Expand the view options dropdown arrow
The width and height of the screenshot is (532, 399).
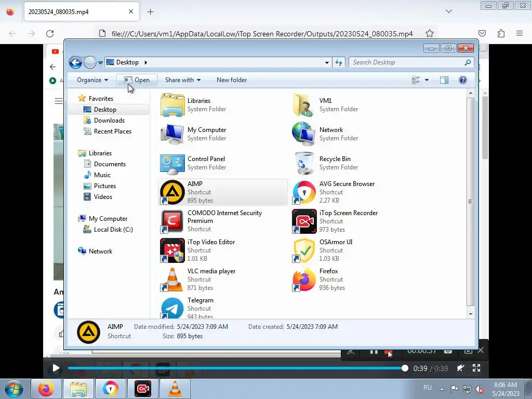point(427,80)
